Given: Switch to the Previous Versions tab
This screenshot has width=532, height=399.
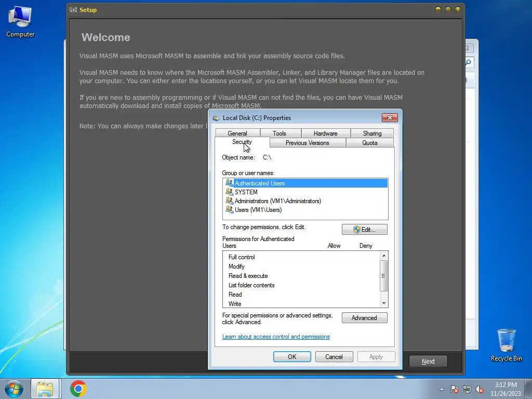Looking at the screenshot, I should 308,143.
